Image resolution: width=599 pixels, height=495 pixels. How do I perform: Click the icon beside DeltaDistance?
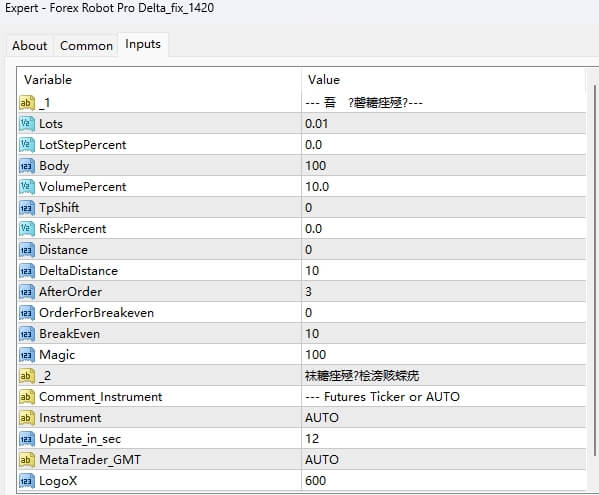pyautogui.click(x=27, y=271)
